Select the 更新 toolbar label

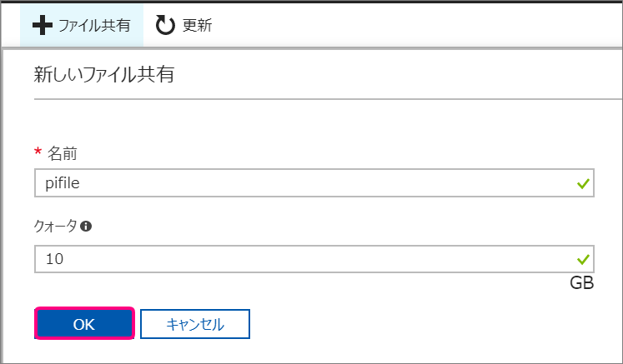click(197, 25)
